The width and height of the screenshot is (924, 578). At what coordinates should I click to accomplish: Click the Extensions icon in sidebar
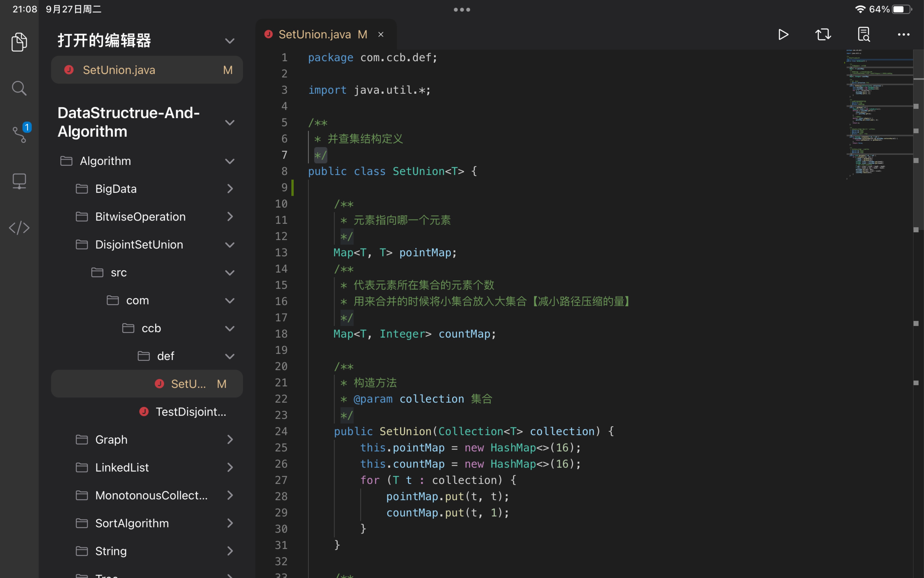[19, 228]
